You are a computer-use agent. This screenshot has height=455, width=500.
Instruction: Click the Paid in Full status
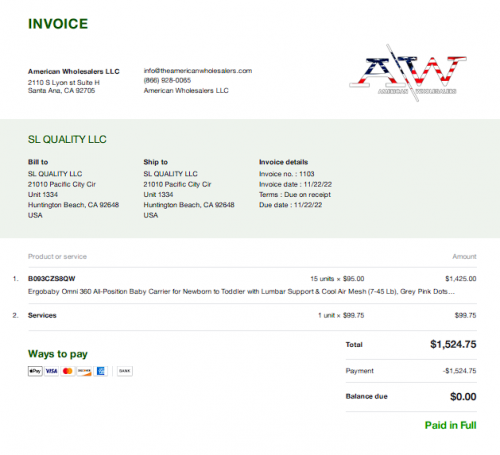click(451, 425)
